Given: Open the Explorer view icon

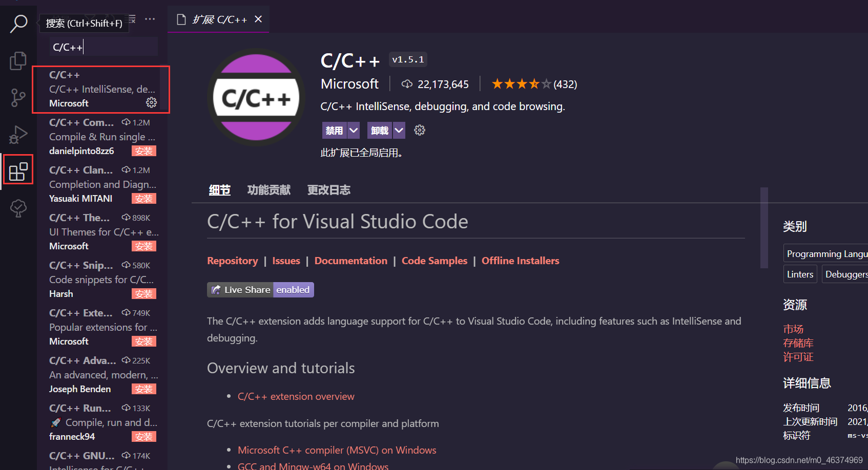Looking at the screenshot, I should [x=18, y=60].
